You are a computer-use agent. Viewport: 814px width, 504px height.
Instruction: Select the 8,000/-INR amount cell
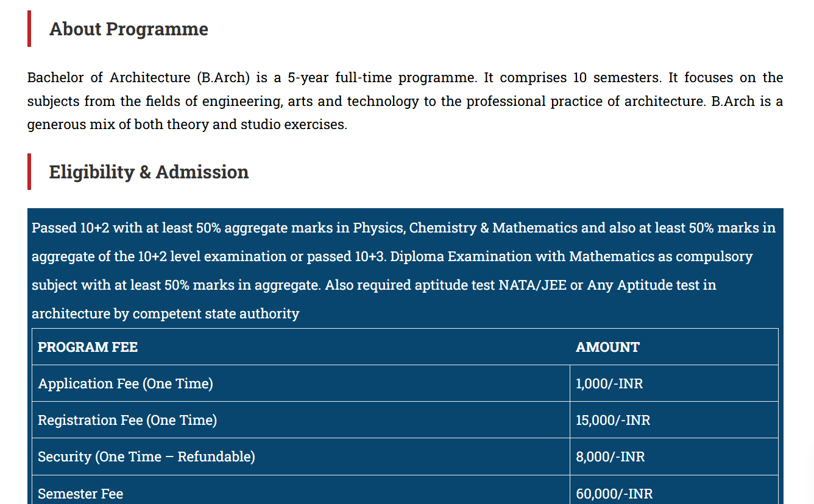click(x=610, y=457)
